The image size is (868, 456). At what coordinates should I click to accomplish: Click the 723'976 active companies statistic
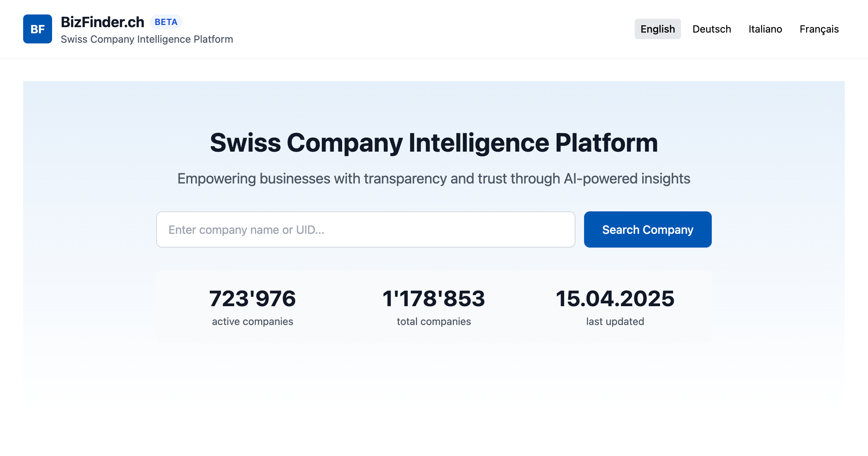click(252, 298)
